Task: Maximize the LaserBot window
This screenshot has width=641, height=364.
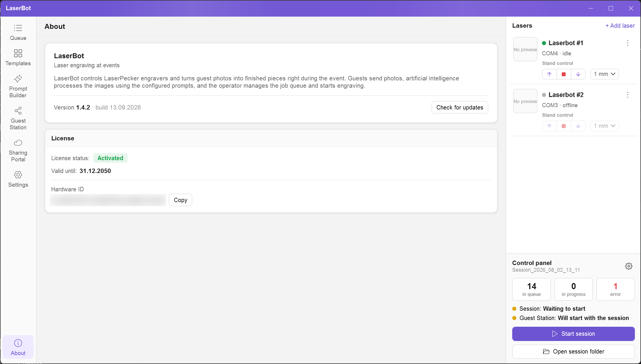Action: click(x=611, y=8)
